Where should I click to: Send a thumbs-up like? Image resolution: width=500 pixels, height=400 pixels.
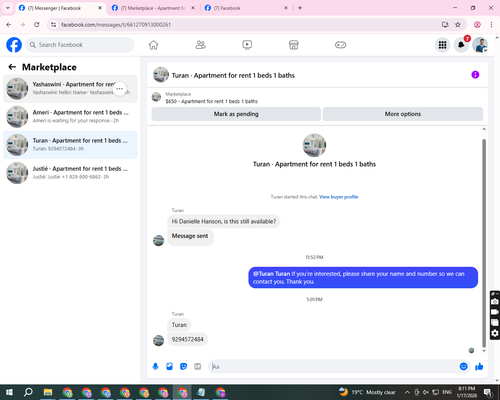(x=479, y=367)
